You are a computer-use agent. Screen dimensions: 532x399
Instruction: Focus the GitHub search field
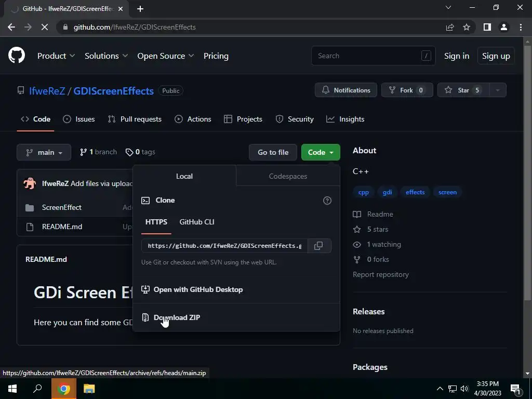373,56
